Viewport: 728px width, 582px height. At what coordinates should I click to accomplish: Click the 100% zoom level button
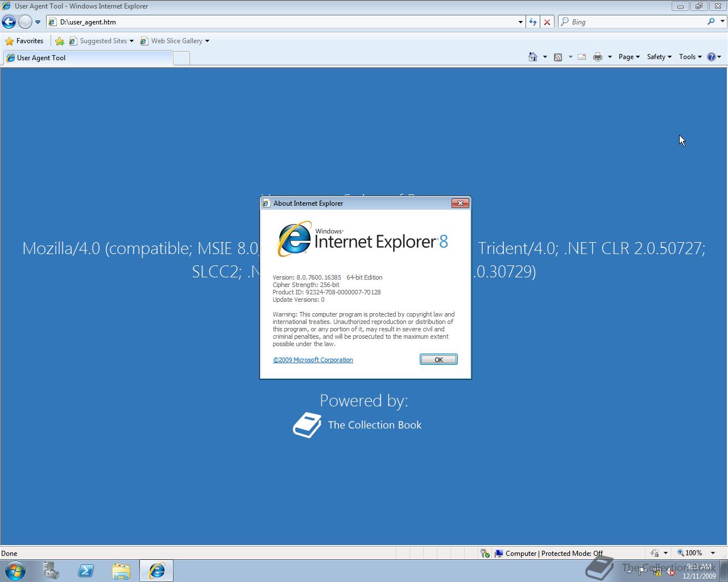click(689, 553)
